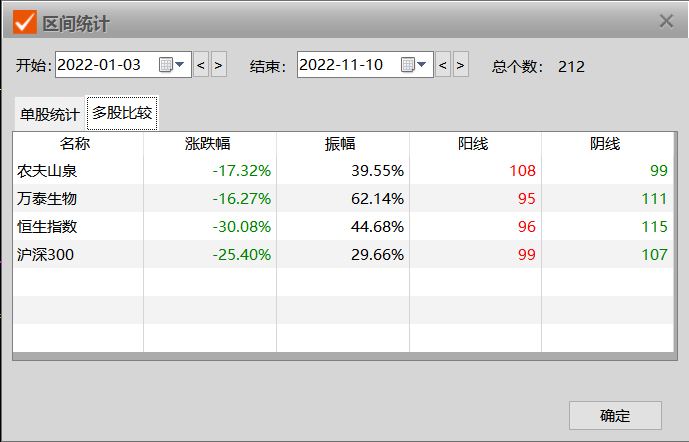Select the 多股比较 tab
The height and width of the screenshot is (442, 689).
(x=122, y=113)
